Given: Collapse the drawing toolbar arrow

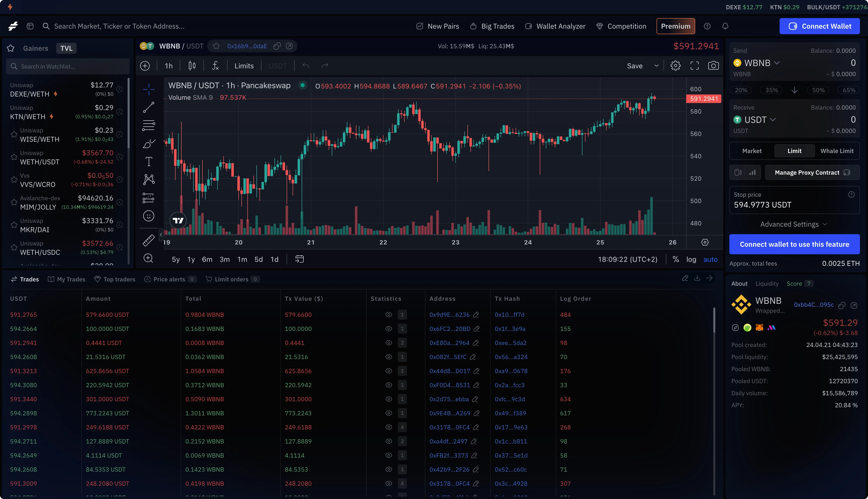Looking at the screenshot, I should [161, 235].
